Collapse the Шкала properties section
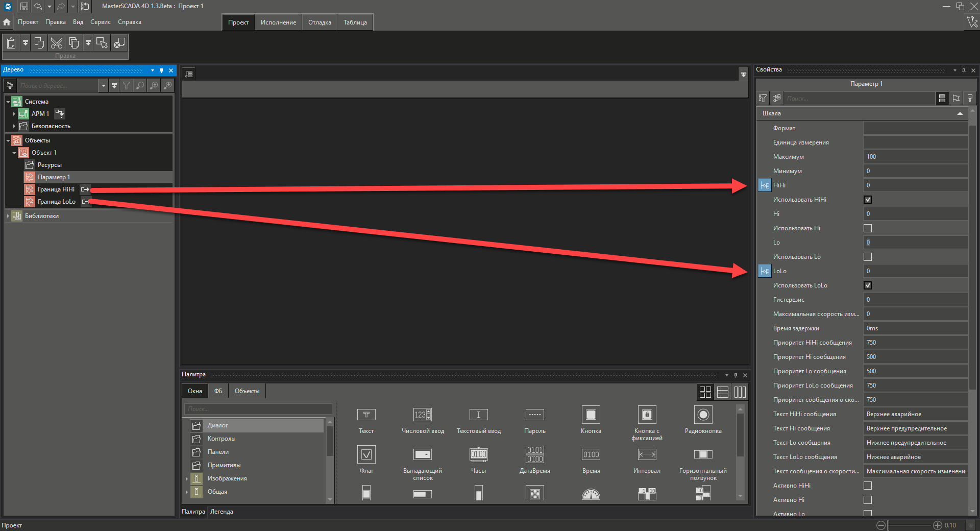 pyautogui.click(x=960, y=113)
